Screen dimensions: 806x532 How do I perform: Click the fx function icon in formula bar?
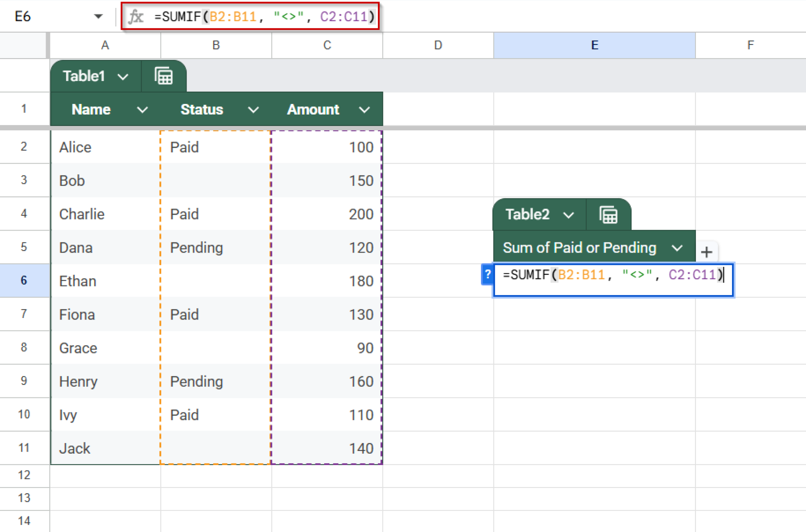click(136, 17)
